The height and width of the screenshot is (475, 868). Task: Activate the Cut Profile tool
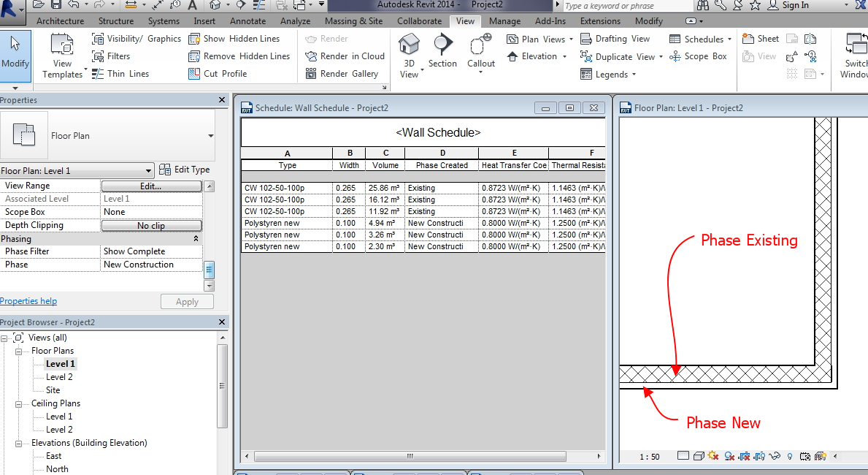pyautogui.click(x=218, y=74)
